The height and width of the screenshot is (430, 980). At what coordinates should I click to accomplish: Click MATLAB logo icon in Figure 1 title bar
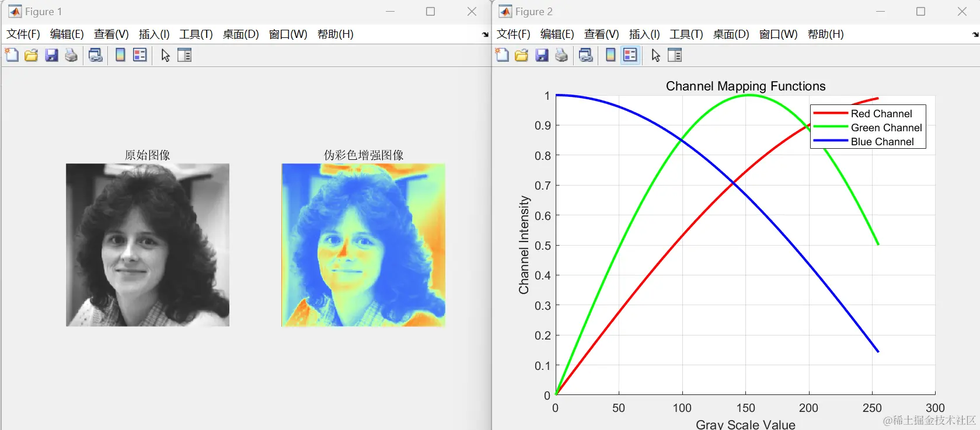coord(15,12)
